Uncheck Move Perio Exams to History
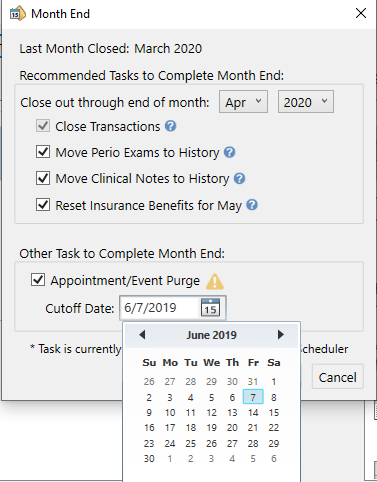The image size is (377, 482). [x=43, y=152]
